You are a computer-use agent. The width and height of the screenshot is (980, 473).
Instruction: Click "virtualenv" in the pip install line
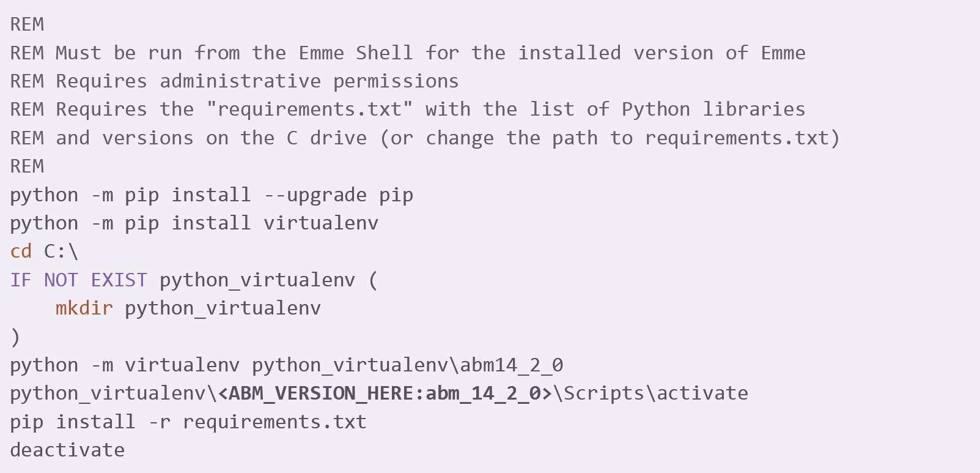(321, 223)
